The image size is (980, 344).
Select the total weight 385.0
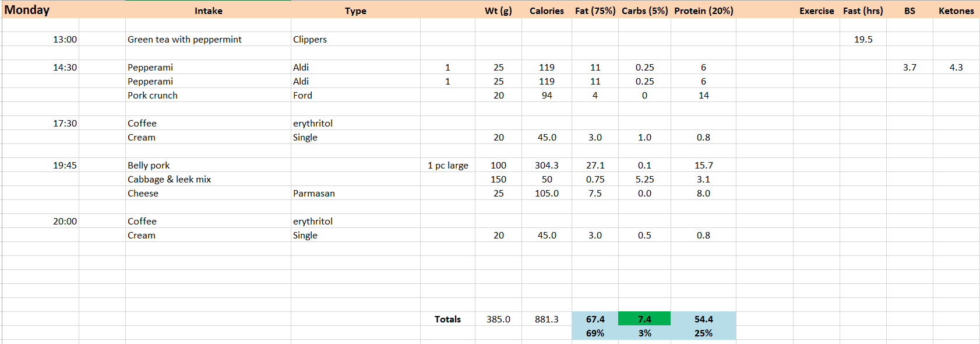[498, 319]
